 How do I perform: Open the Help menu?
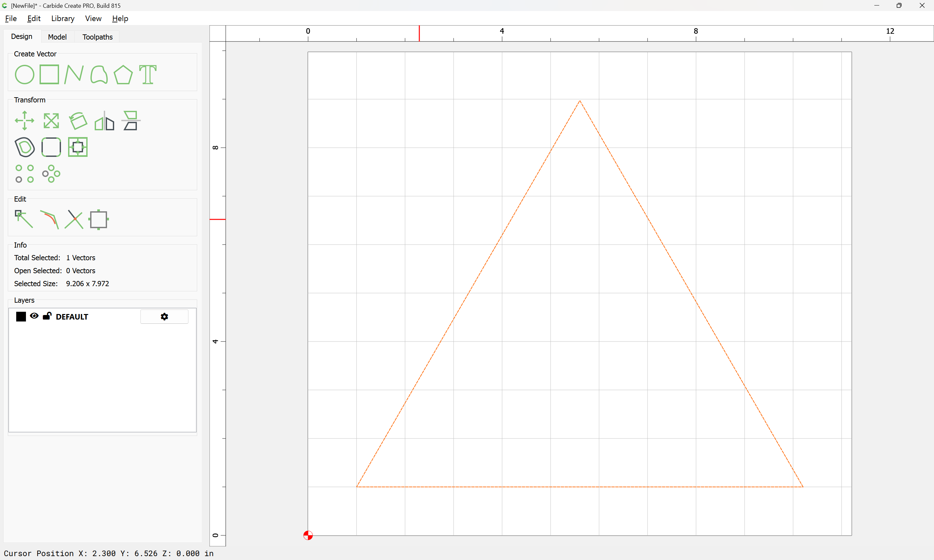[120, 18]
